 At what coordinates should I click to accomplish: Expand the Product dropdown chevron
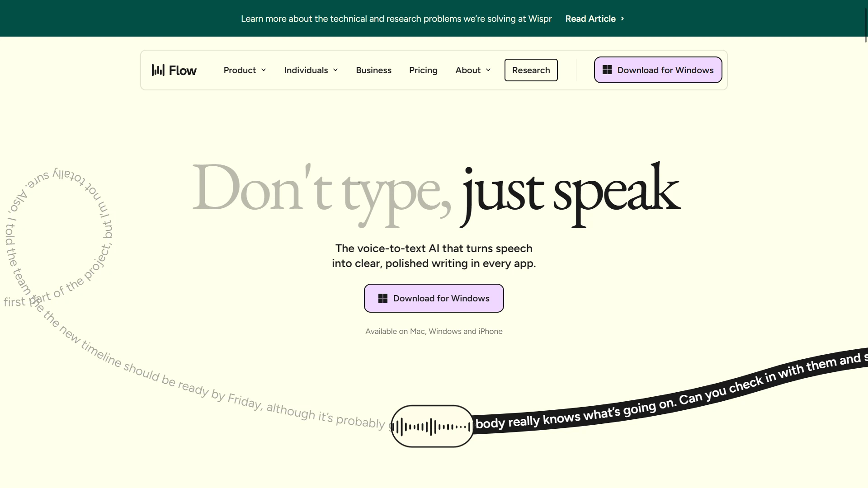tap(264, 70)
